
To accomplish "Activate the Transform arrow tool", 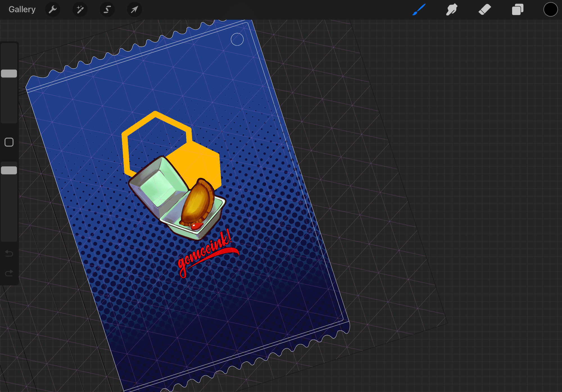I will [134, 10].
